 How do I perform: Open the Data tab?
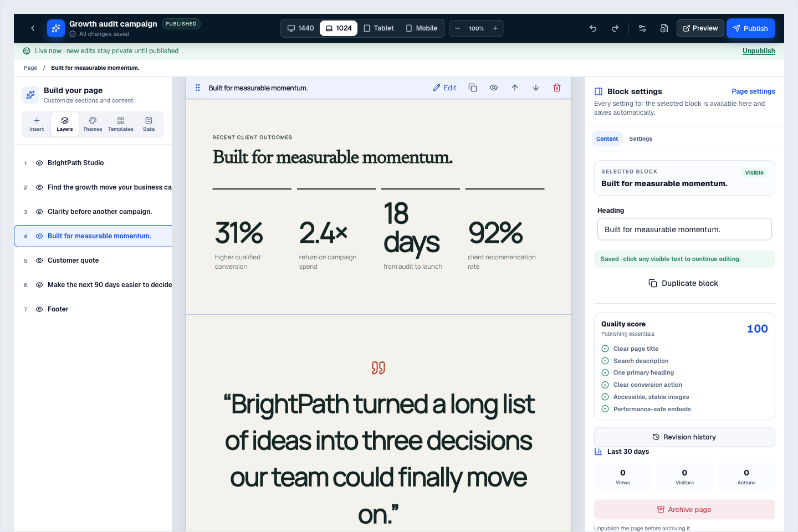tap(149, 124)
